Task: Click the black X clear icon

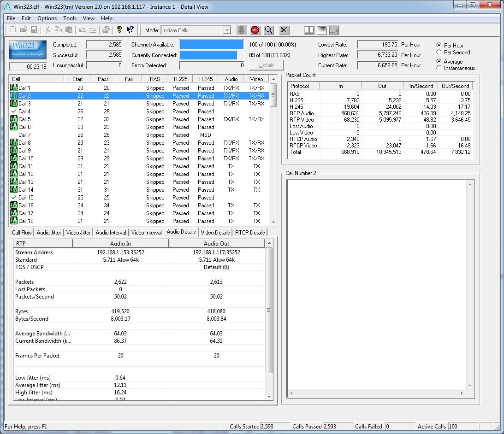Action: 284,30
